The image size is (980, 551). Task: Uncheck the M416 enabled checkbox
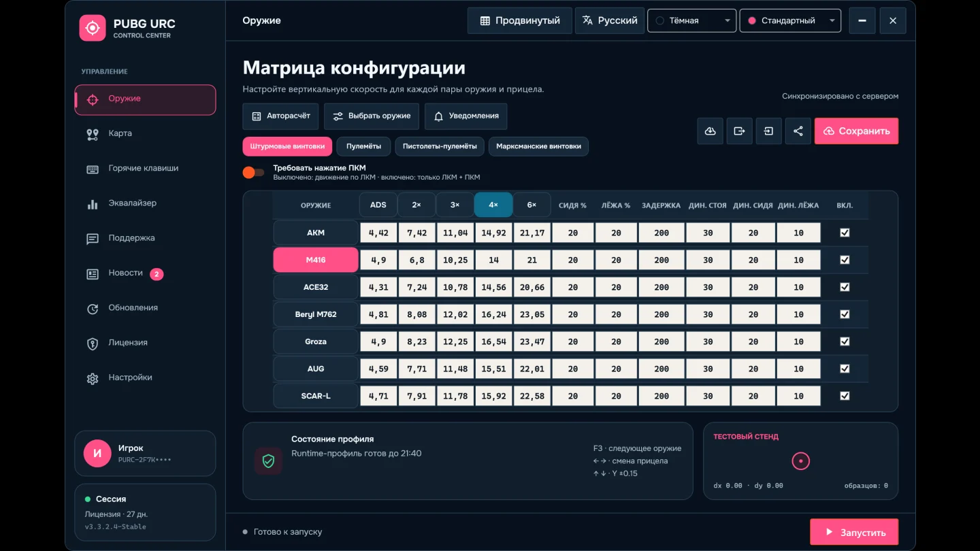pyautogui.click(x=845, y=260)
